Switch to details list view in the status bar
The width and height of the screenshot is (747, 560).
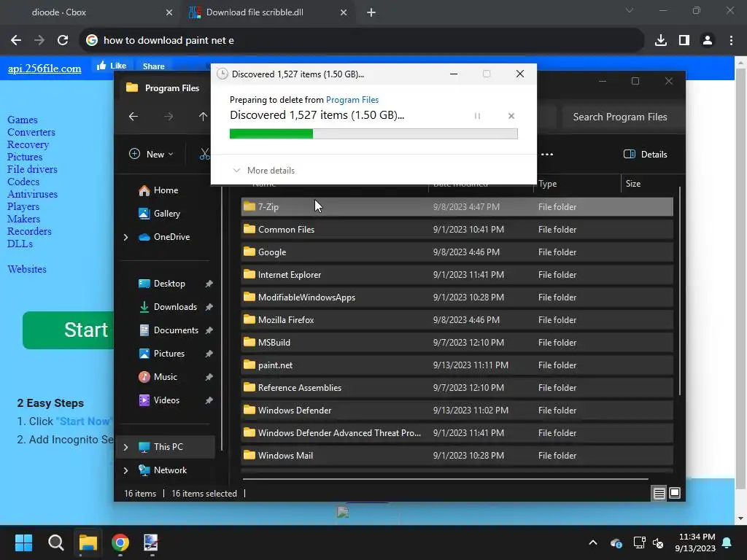659,494
